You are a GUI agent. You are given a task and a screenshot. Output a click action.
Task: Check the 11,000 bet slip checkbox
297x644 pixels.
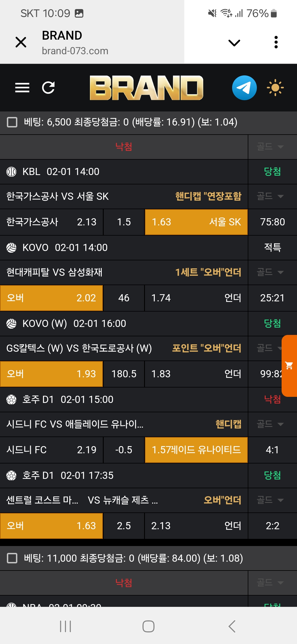click(12, 558)
